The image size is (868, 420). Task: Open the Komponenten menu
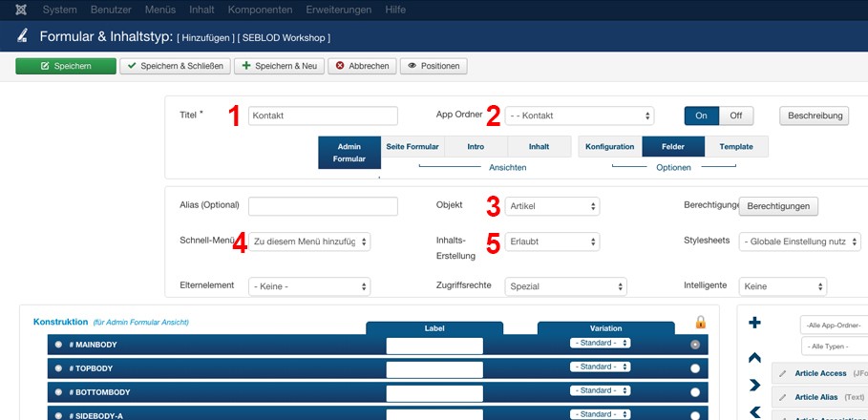click(260, 10)
